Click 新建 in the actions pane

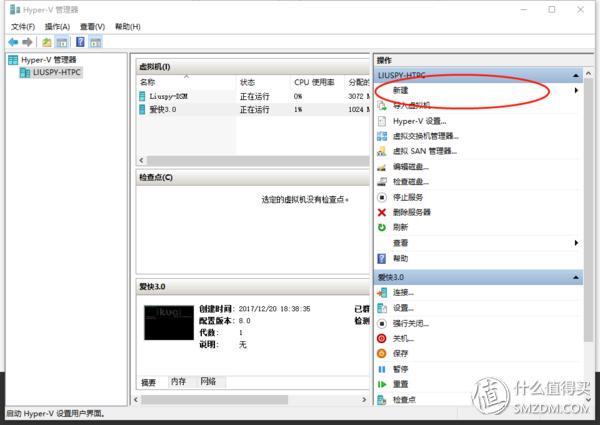[400, 90]
